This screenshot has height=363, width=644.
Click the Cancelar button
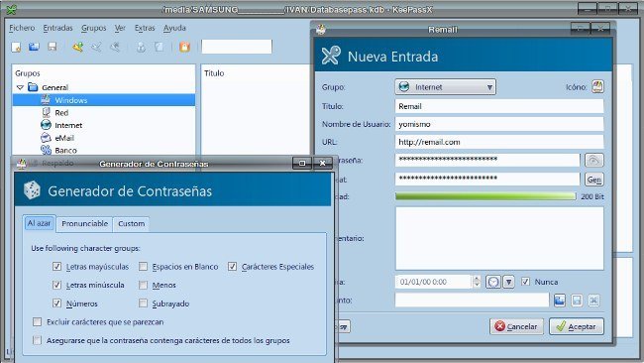click(x=516, y=326)
